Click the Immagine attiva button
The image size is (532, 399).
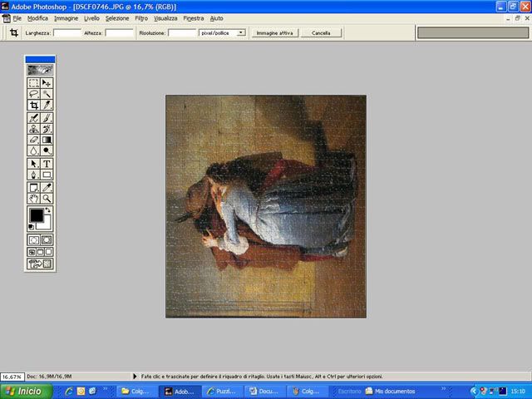point(275,33)
